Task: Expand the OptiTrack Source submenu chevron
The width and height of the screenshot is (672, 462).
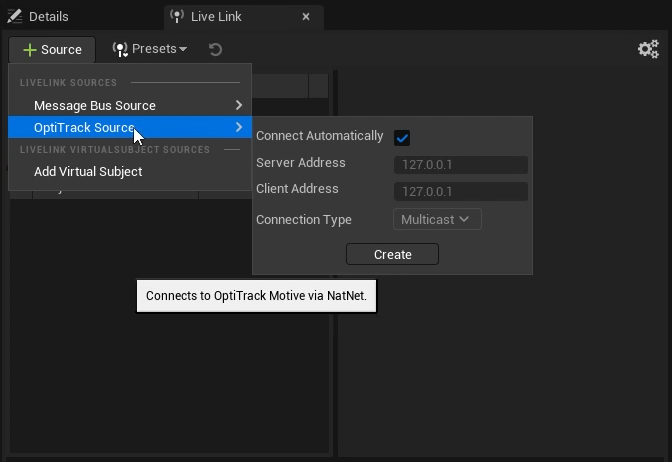Action: (x=239, y=127)
